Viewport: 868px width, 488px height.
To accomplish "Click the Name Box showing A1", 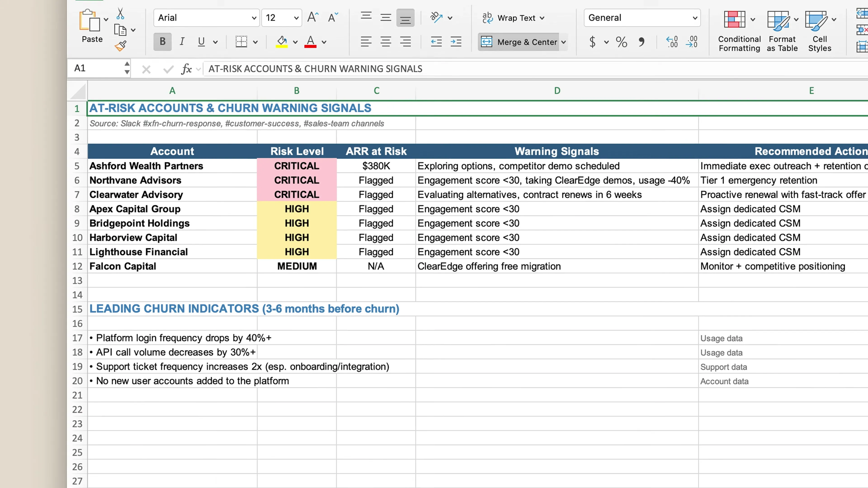I will pyautogui.click(x=96, y=68).
